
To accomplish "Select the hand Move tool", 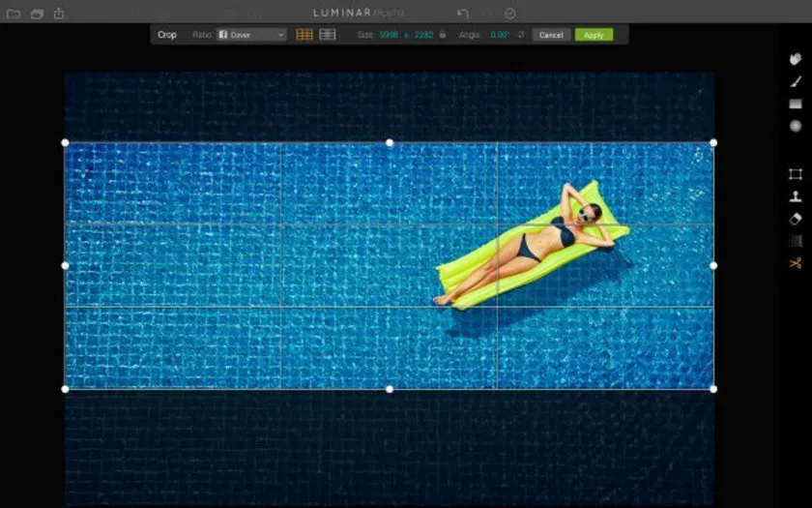I will coord(795,59).
